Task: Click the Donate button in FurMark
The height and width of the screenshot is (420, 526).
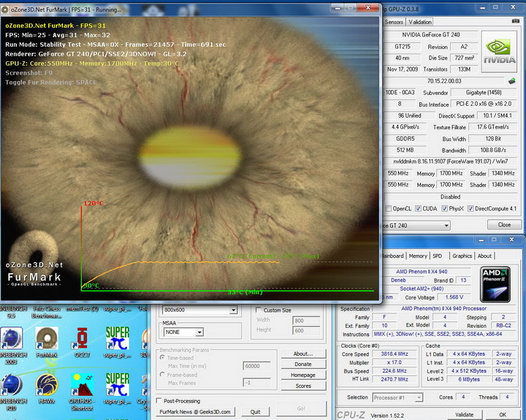Action: coord(302,364)
